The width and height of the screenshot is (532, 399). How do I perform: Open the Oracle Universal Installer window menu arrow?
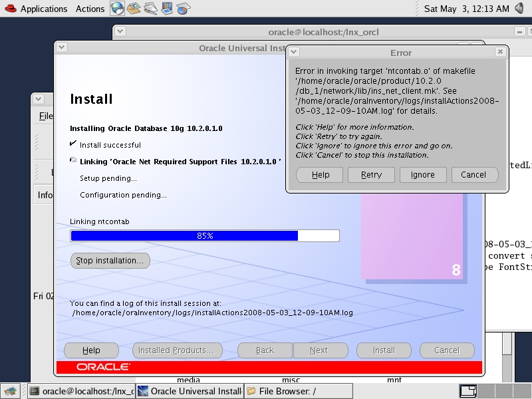[x=61, y=48]
